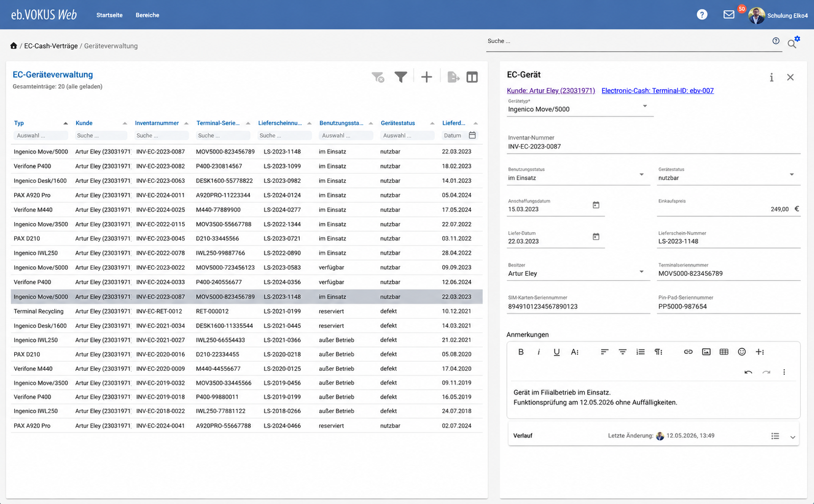Image resolution: width=814 pixels, height=504 pixels.
Task: Open the mail notifications envelope icon
Action: click(x=729, y=15)
